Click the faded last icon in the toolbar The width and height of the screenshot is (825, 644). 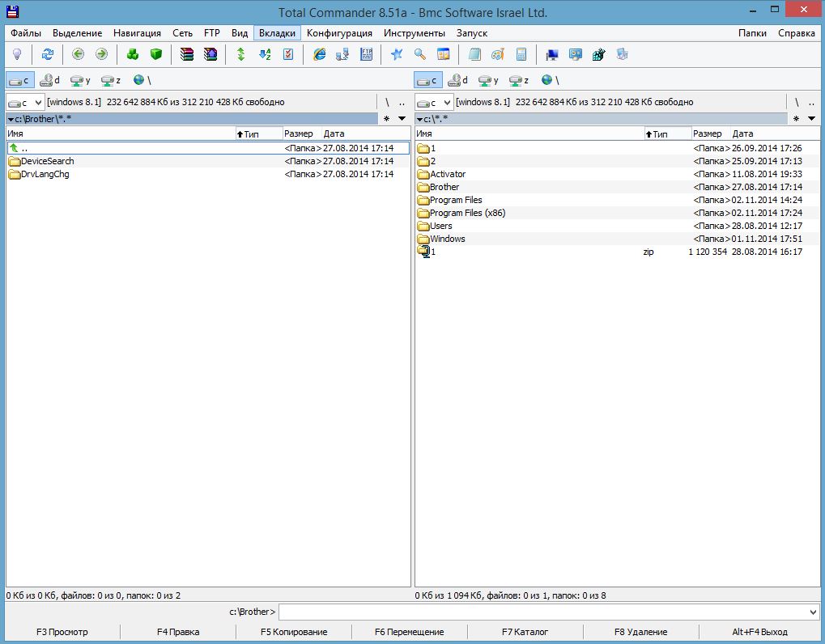tap(623, 54)
